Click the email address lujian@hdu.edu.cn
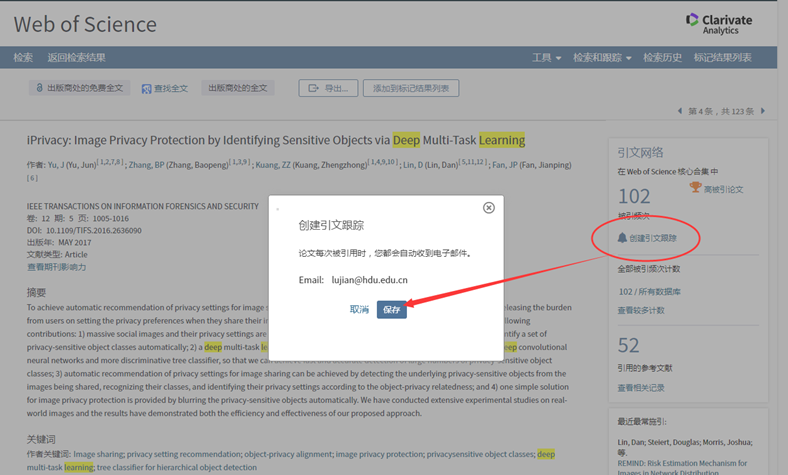The height and width of the screenshot is (475, 788). click(369, 280)
